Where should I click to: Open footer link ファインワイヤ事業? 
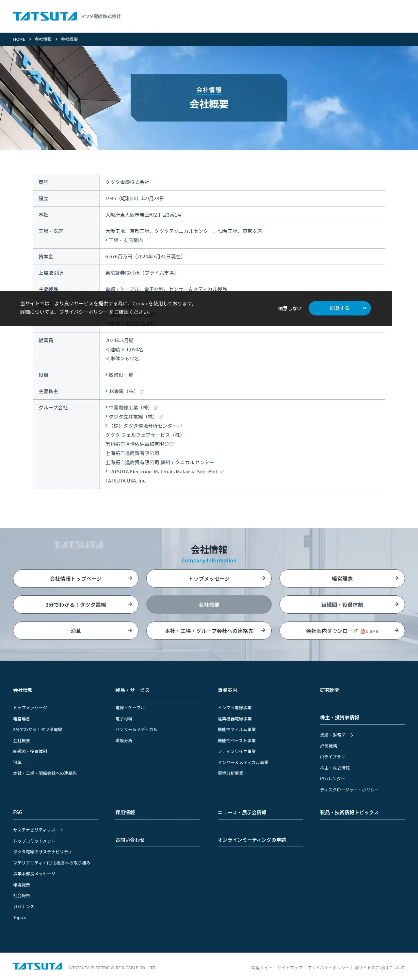tap(237, 751)
